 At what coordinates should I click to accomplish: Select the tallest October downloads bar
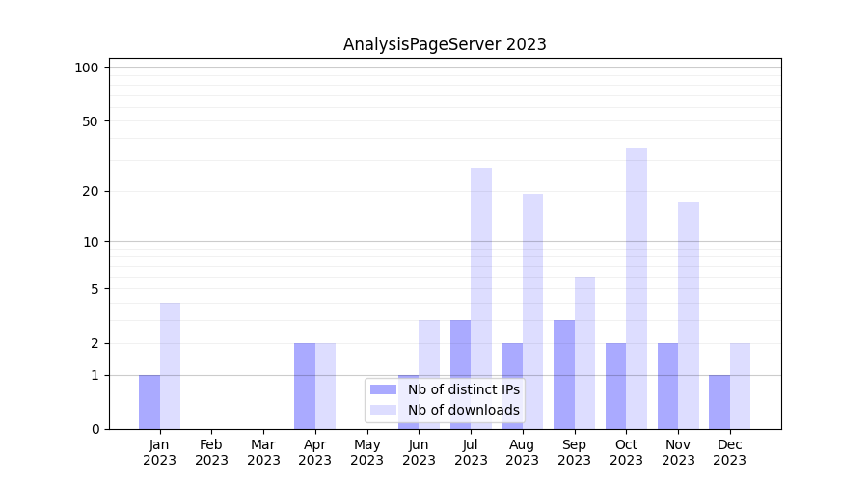point(637,289)
